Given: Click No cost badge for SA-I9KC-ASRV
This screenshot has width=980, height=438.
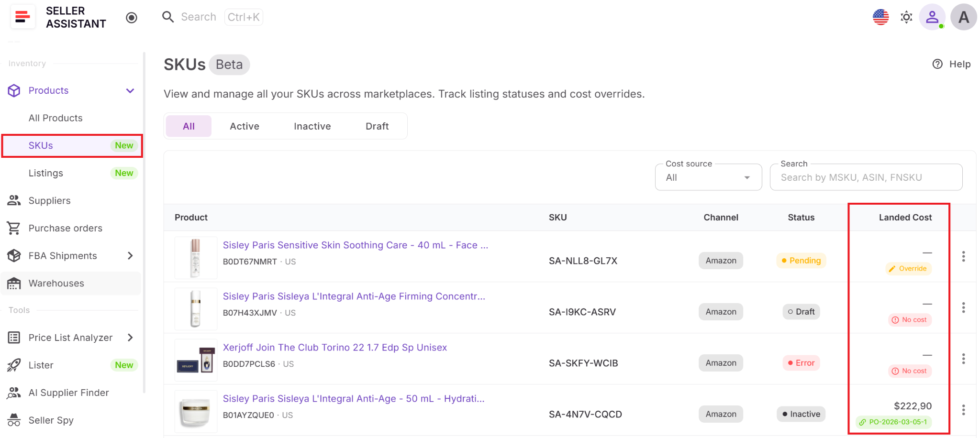Looking at the screenshot, I should [x=910, y=320].
